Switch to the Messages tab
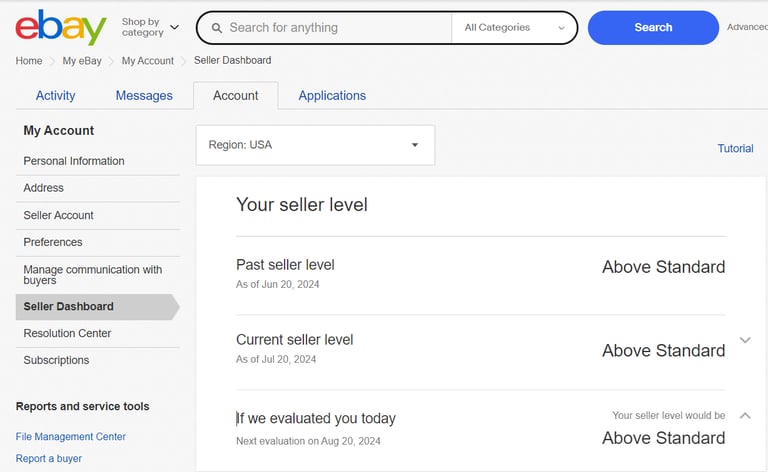768x472 pixels. click(144, 96)
